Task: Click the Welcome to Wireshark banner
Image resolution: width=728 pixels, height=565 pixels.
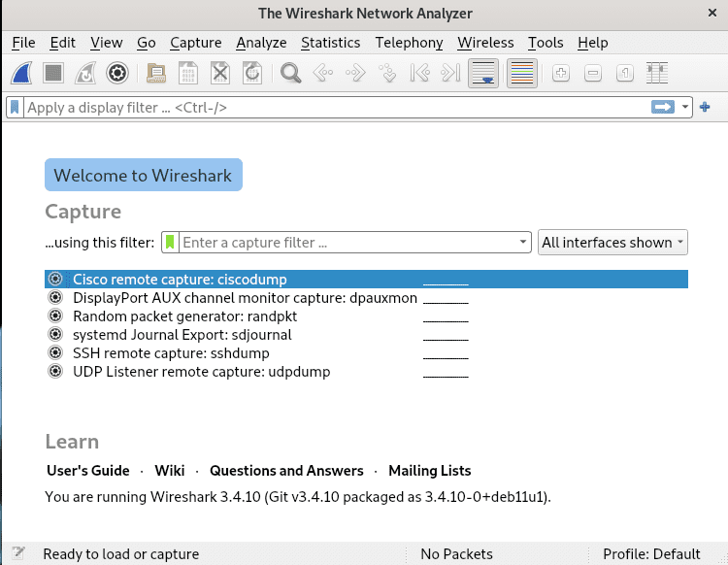Action: point(144,175)
